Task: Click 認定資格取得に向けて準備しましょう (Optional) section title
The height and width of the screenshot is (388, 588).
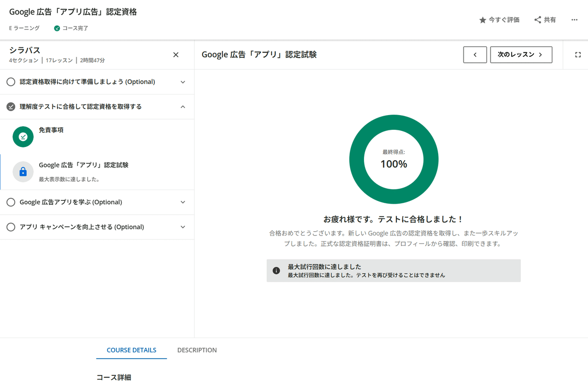Action: tap(87, 82)
